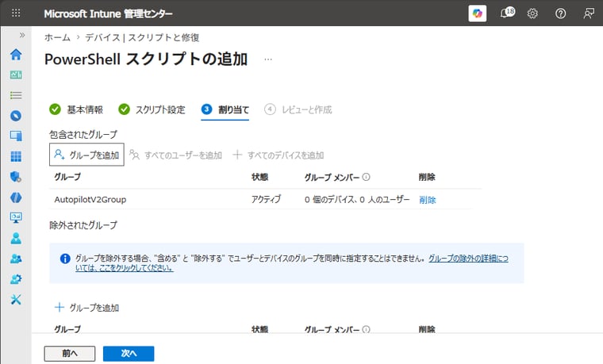
Task: Switch to the スクリプト設定 step tab
Action: point(152,109)
